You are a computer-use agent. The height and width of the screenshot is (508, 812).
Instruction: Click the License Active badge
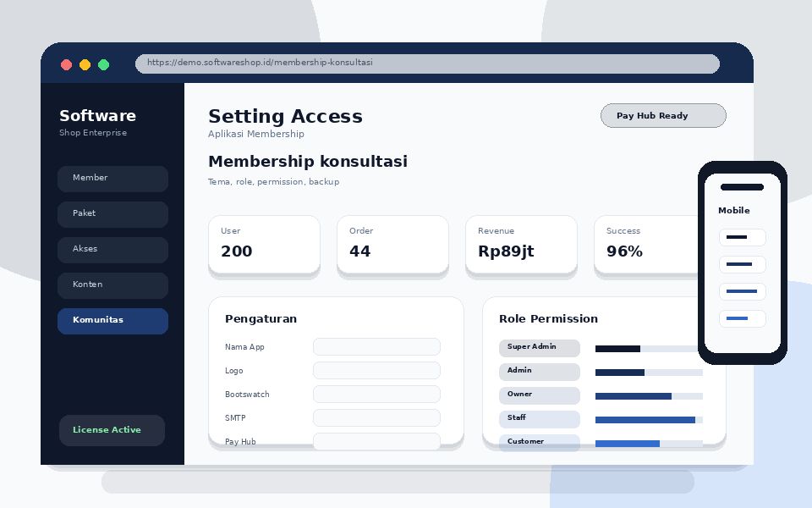point(112,430)
